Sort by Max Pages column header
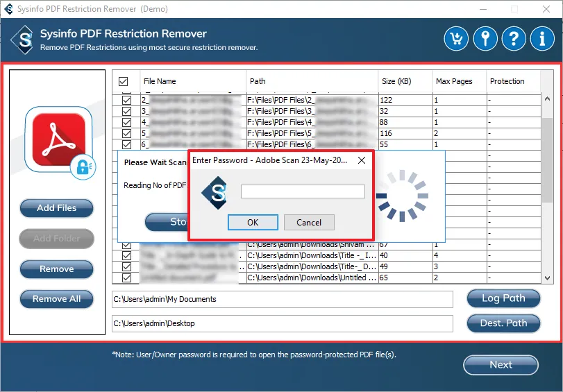Image resolution: width=563 pixels, height=392 pixels. pyautogui.click(x=460, y=81)
